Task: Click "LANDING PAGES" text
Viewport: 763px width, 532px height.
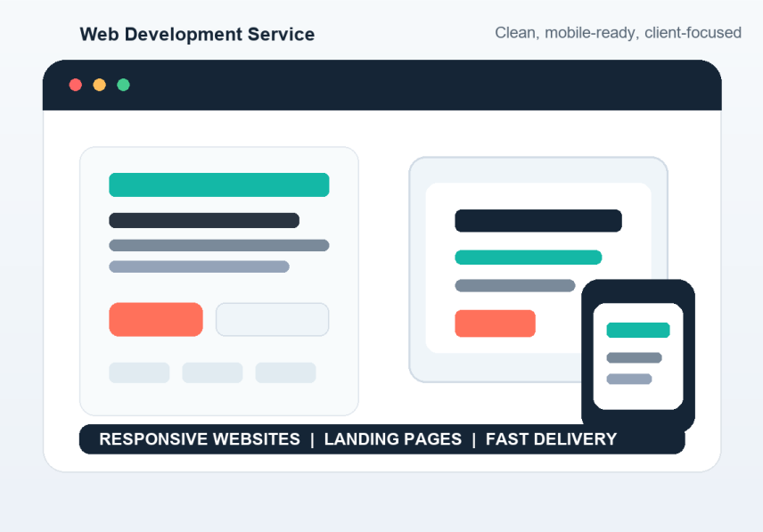Action: click(393, 439)
